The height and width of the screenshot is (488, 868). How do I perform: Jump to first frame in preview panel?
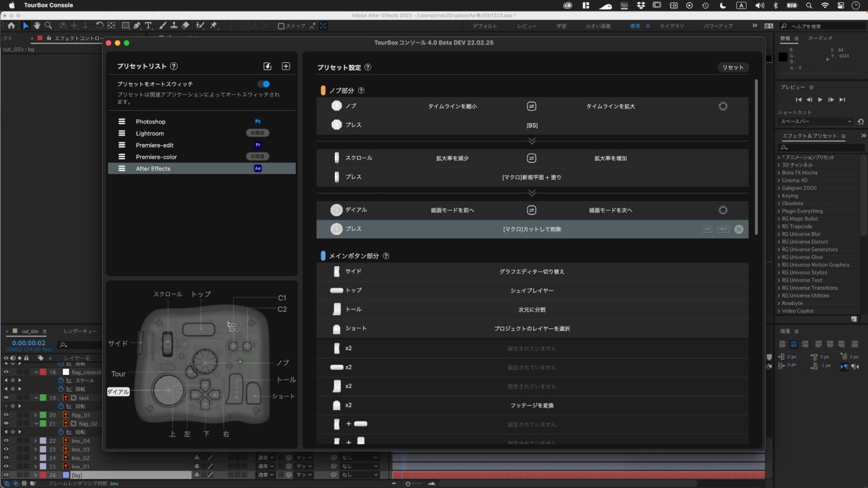(x=799, y=99)
